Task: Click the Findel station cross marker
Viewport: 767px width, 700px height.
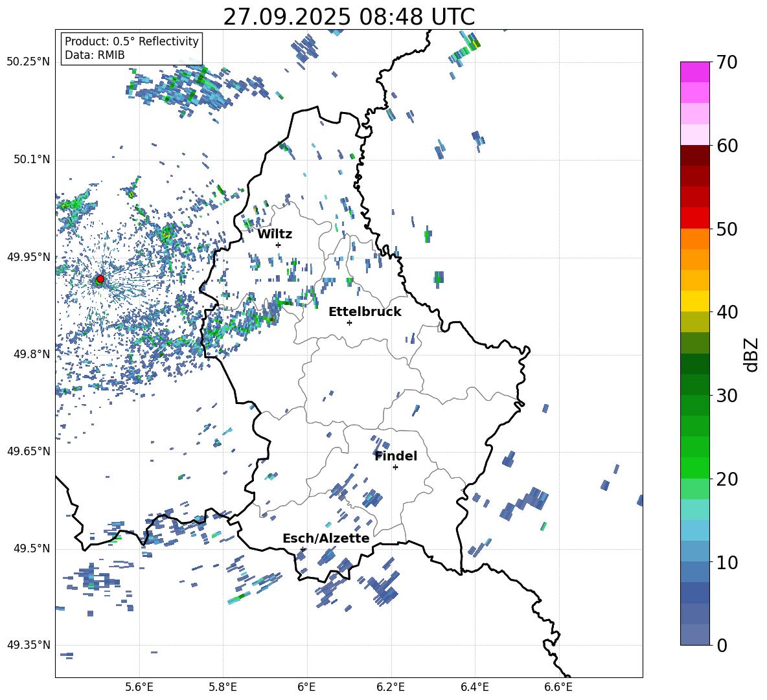Action: point(395,467)
